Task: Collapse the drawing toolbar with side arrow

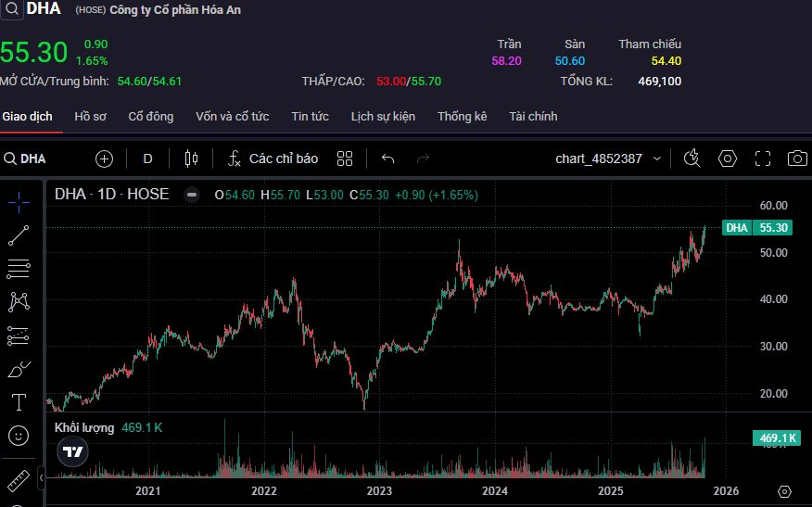Action: click(41, 479)
